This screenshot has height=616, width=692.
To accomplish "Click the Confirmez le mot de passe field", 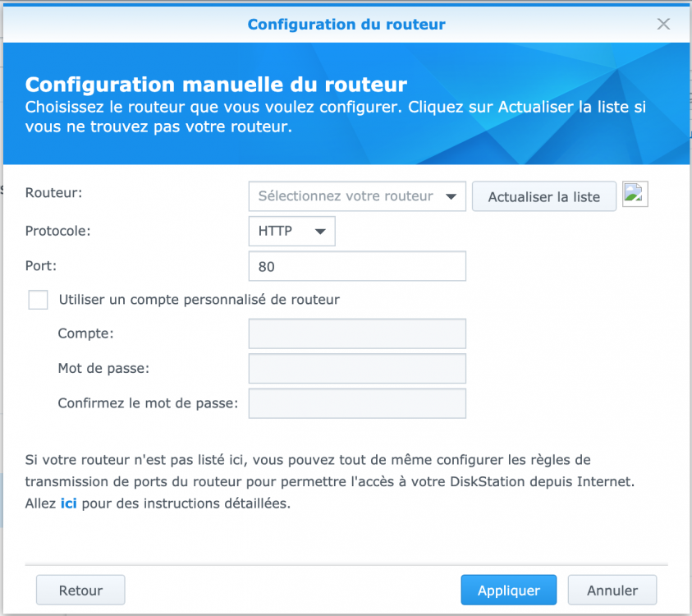I will (x=356, y=403).
